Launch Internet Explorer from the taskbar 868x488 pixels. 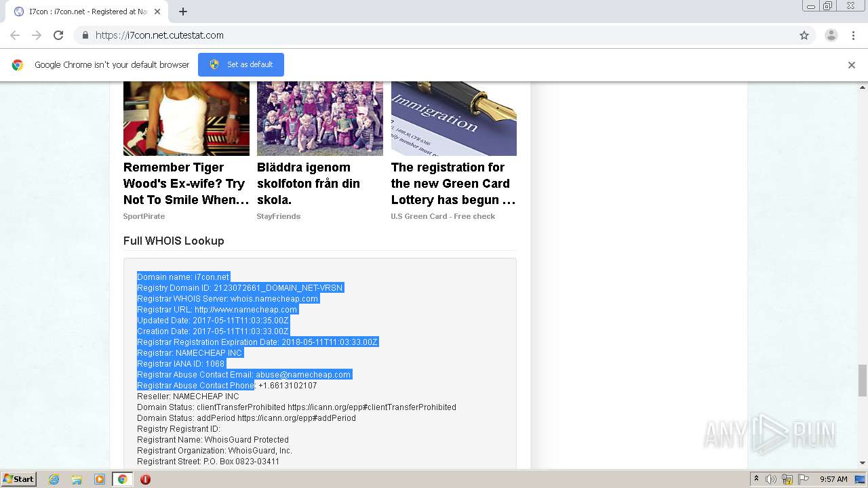point(54,479)
